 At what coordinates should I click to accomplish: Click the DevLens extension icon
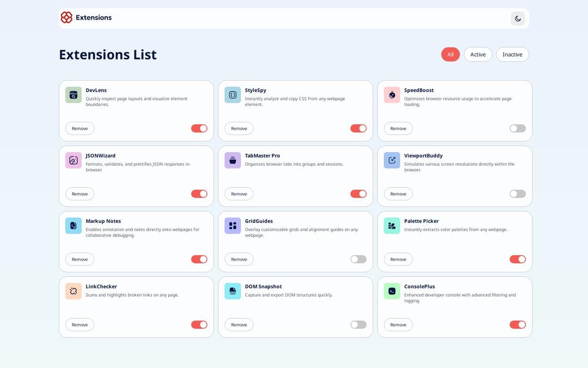point(73,95)
